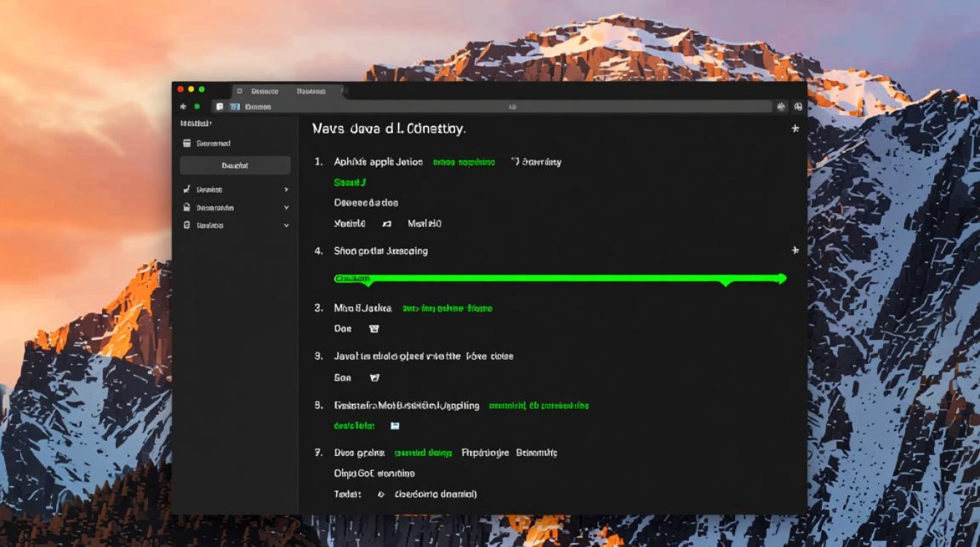
Task: Collapse the third sidebar row using its chevron
Action: pos(286,226)
